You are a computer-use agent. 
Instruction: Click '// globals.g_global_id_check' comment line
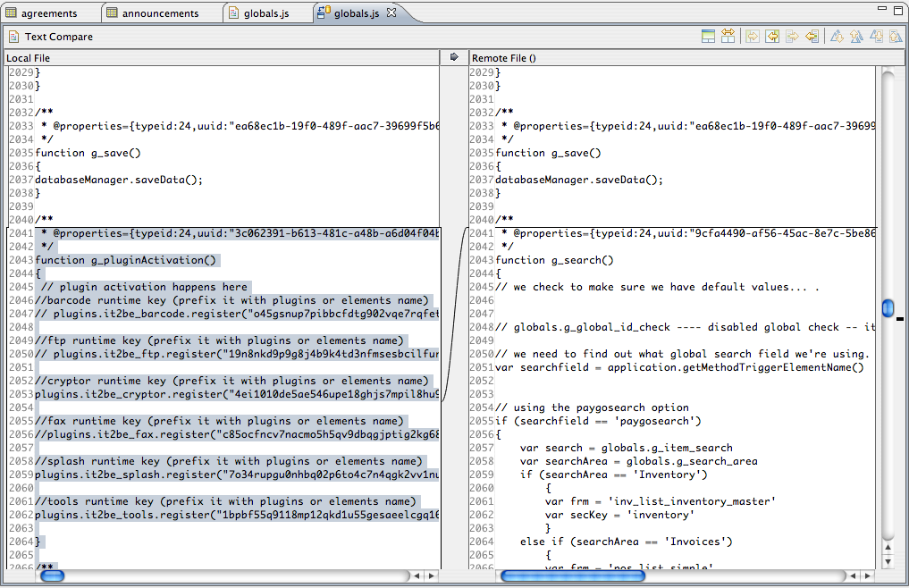click(x=686, y=326)
